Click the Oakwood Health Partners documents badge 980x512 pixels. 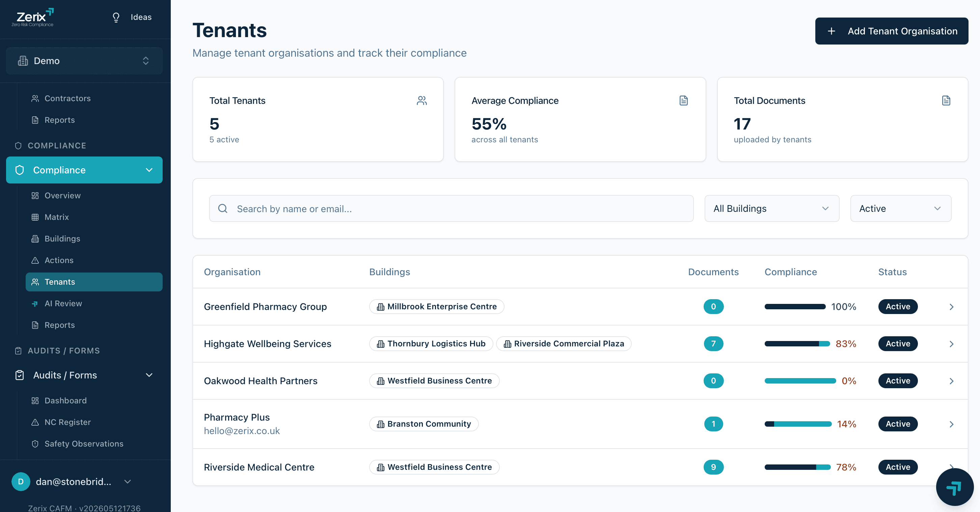tap(713, 381)
